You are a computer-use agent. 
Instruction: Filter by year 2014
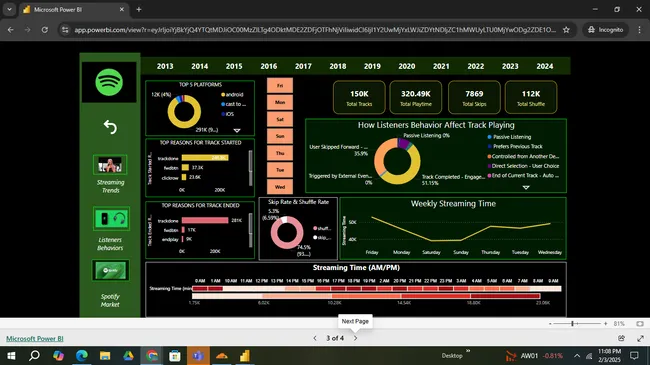(199, 66)
